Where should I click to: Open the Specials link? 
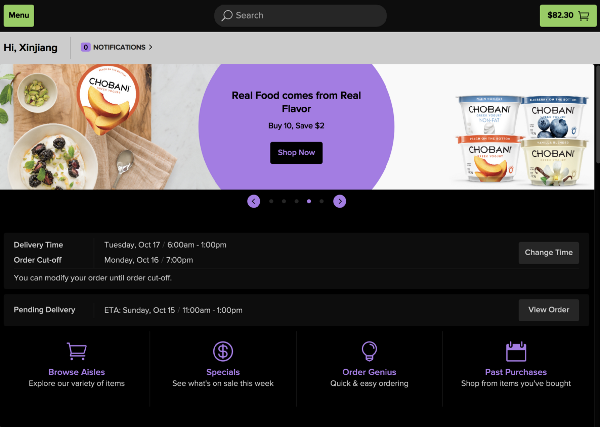(223, 372)
